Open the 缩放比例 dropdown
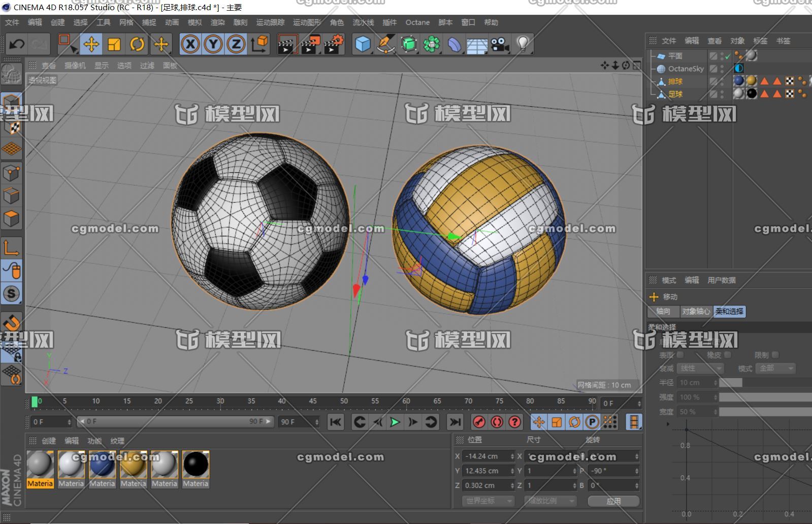Image resolution: width=812 pixels, height=524 pixels. (550, 501)
